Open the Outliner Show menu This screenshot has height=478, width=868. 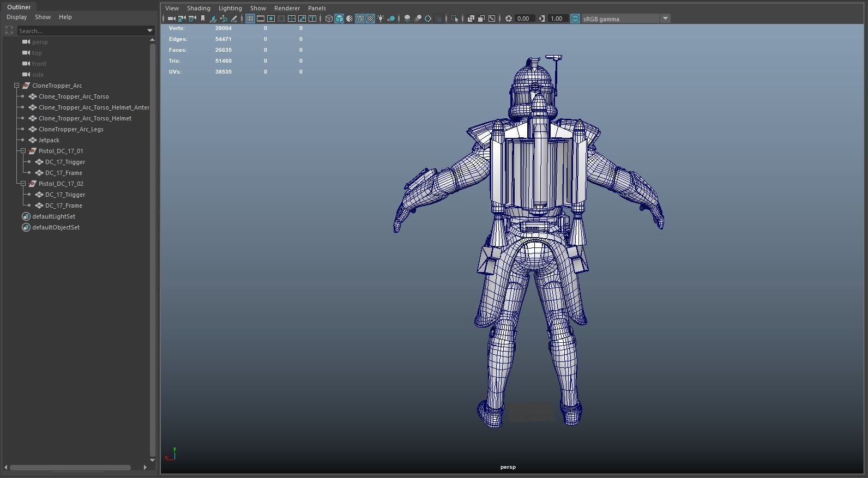point(43,17)
